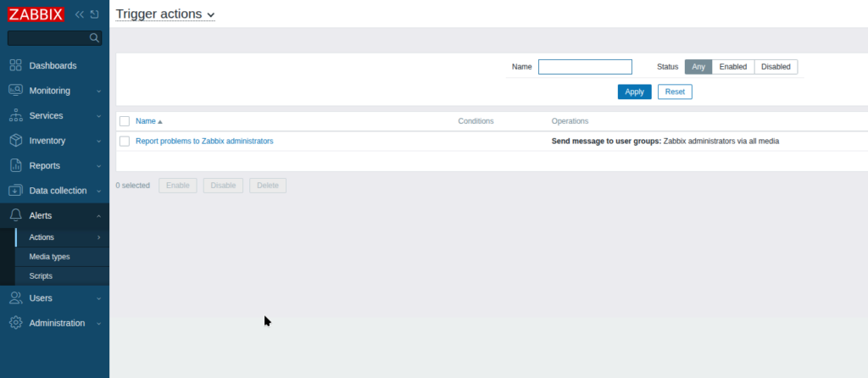868x378 pixels.
Task: Click the Reports chart icon
Action: (15, 165)
